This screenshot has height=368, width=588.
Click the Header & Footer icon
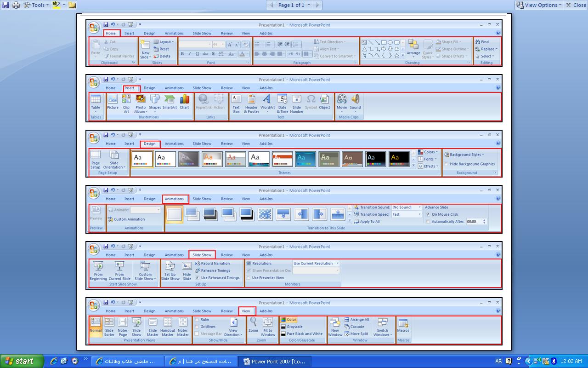[251, 99]
